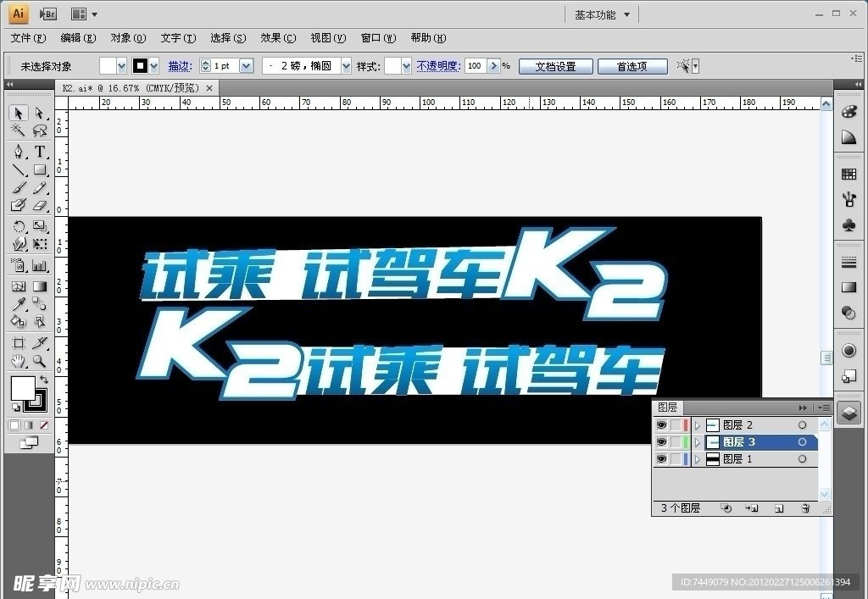Open the 文件 menu

(28, 37)
